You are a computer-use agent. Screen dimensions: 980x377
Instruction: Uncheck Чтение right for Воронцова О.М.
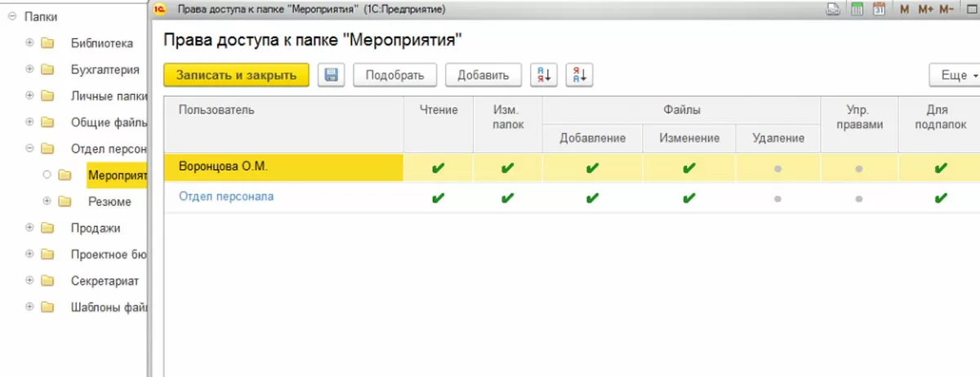click(439, 168)
